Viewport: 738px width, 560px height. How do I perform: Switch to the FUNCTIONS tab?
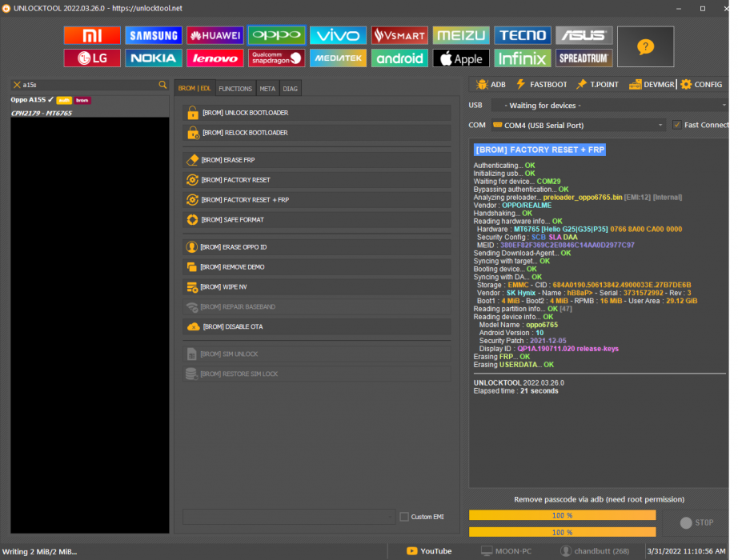point(235,89)
